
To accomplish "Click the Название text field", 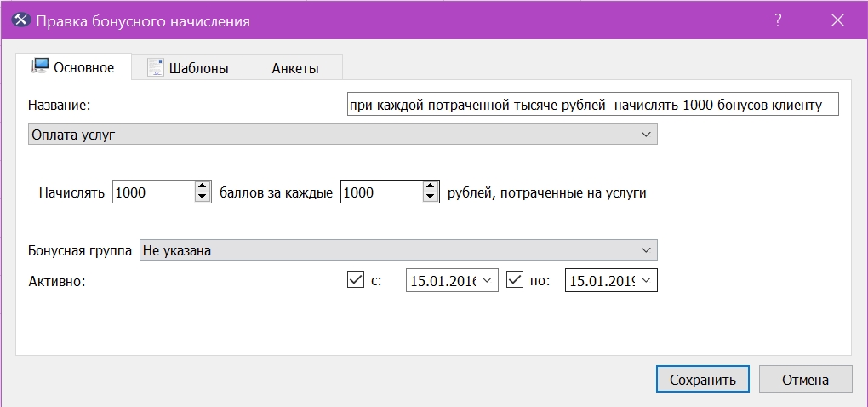I will [593, 105].
